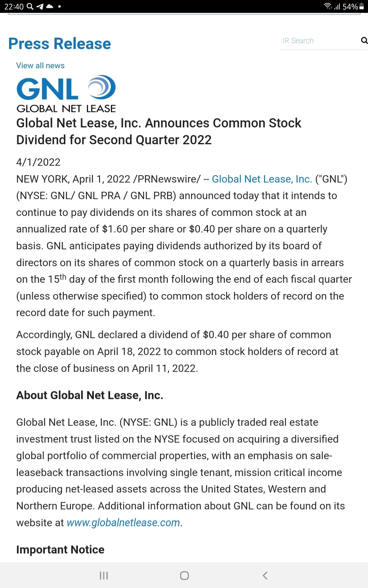This screenshot has width=368, height=588.
Task: Tap the Telegram paper-plane status bar icon
Action: [40, 6]
